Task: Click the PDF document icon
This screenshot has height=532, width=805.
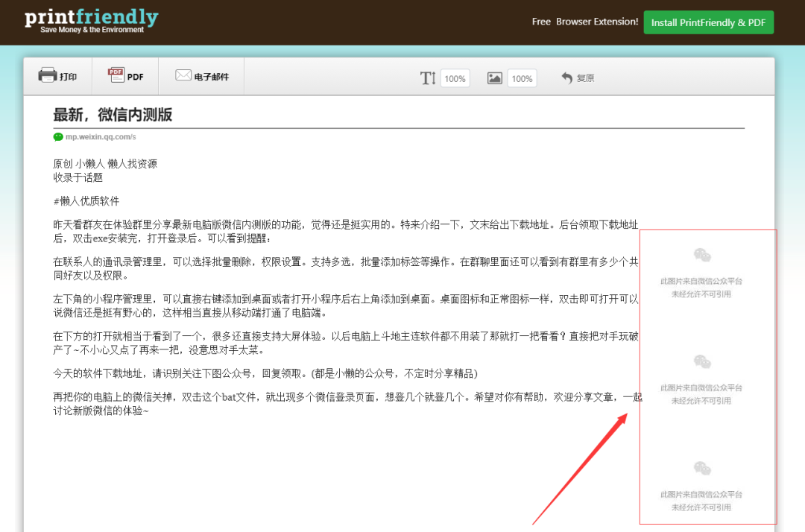Action: pyautogui.click(x=116, y=75)
